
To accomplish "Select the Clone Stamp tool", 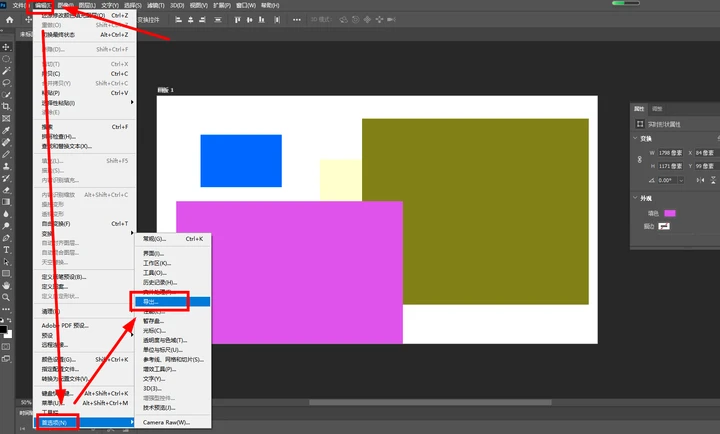I will pos(6,166).
